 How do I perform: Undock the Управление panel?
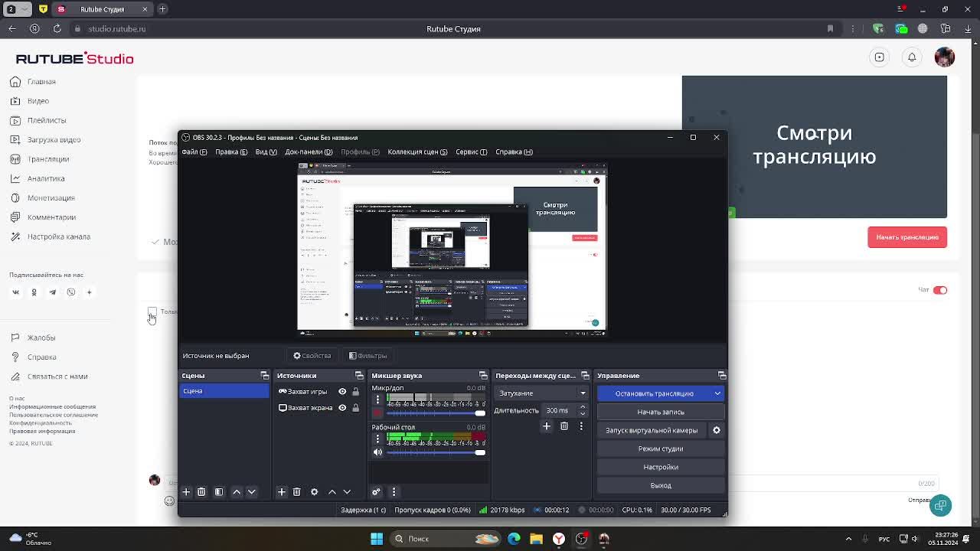pyautogui.click(x=722, y=376)
